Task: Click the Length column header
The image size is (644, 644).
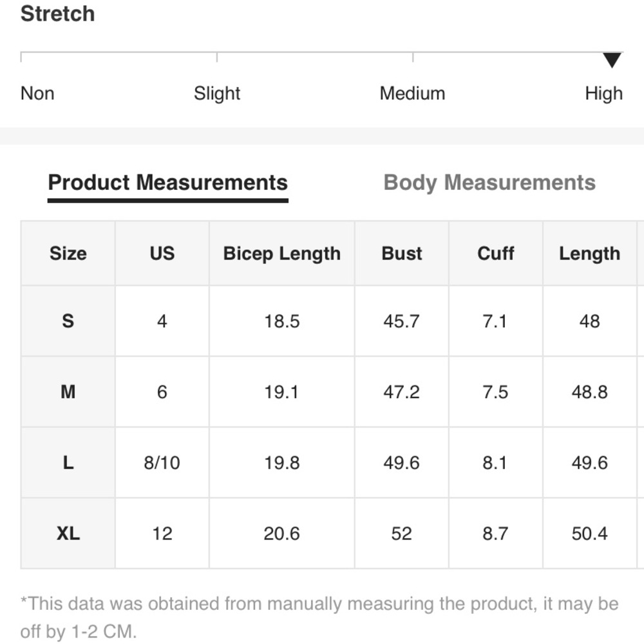Action: (589, 254)
